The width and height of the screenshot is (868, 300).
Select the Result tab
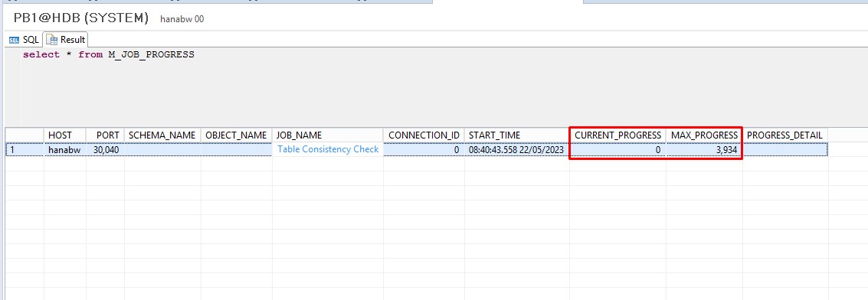click(x=66, y=40)
